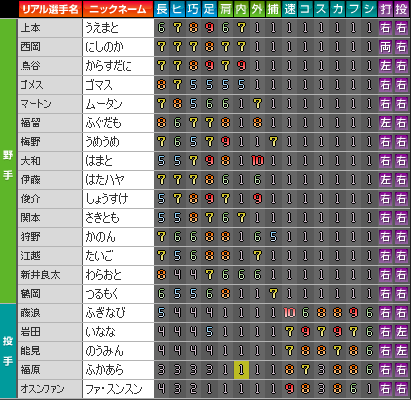Click the 両 batting cell for 西岡
The height and width of the screenshot is (400, 411).
point(386,47)
